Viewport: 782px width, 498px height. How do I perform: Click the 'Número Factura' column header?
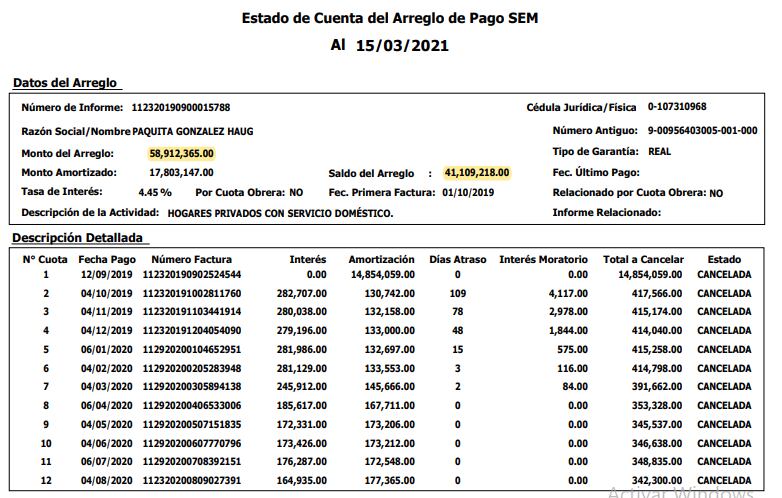(191, 259)
